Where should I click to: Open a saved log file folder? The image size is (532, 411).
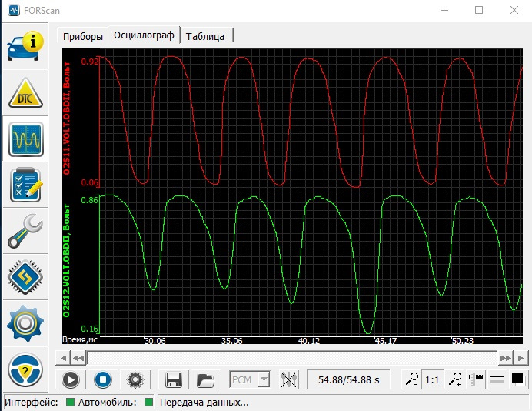(x=205, y=379)
